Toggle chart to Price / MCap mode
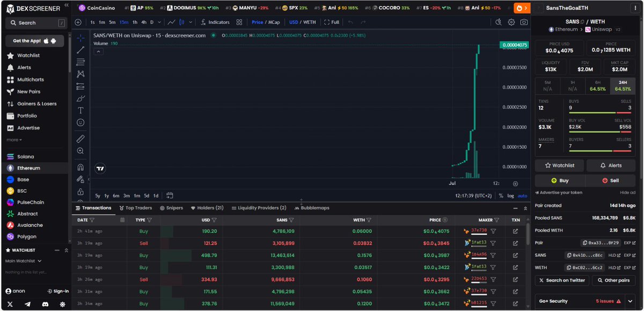644x311 pixels. [266, 22]
